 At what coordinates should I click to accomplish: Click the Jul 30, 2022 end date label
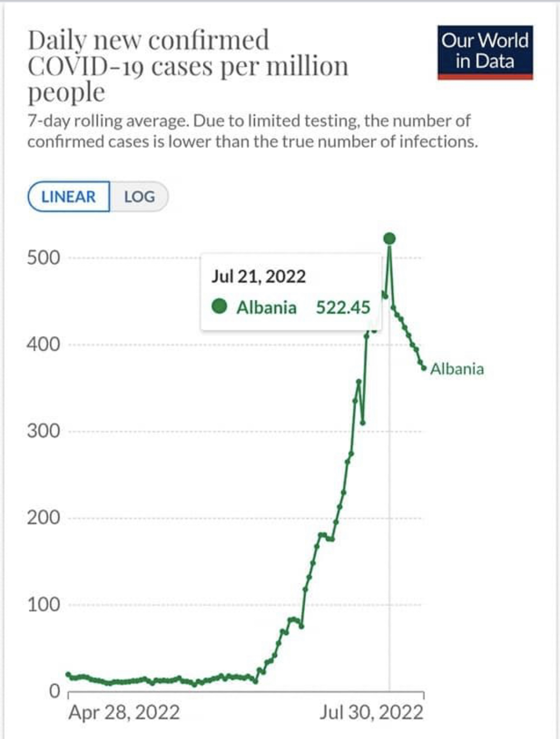click(371, 712)
